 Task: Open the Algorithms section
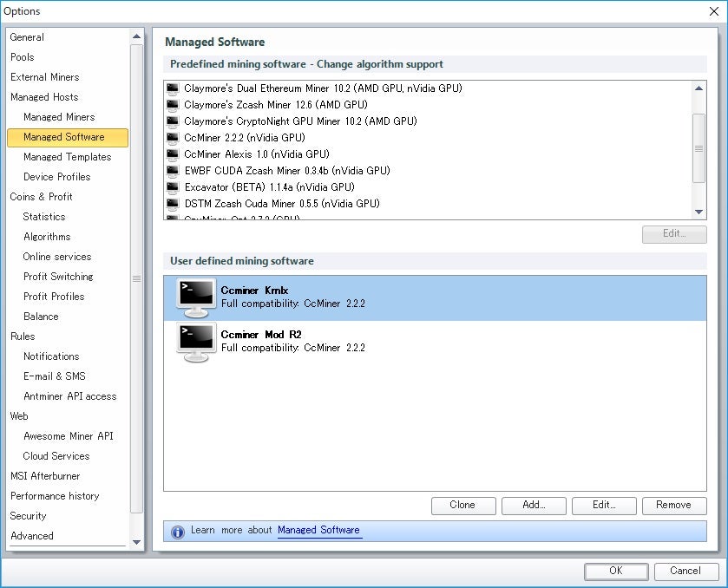47,237
